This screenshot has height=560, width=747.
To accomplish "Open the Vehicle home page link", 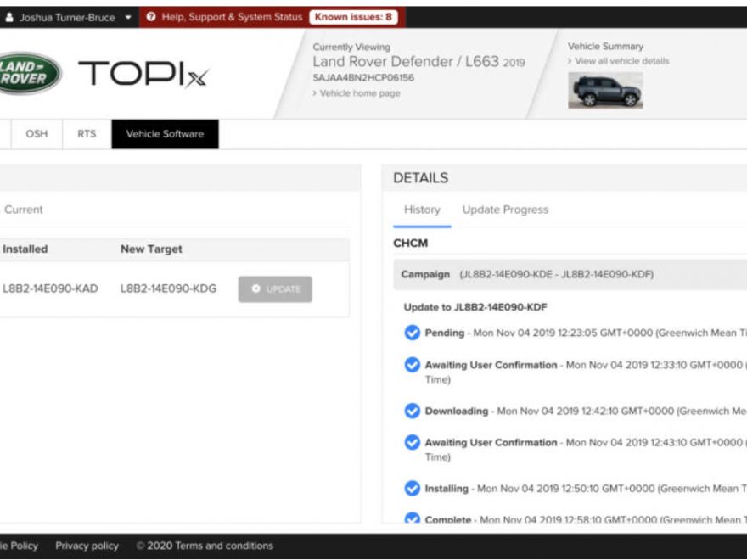I will (x=359, y=93).
